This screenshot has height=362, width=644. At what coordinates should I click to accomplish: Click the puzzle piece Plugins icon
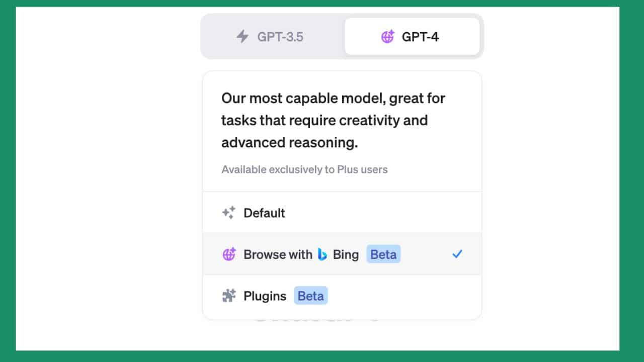point(229,296)
